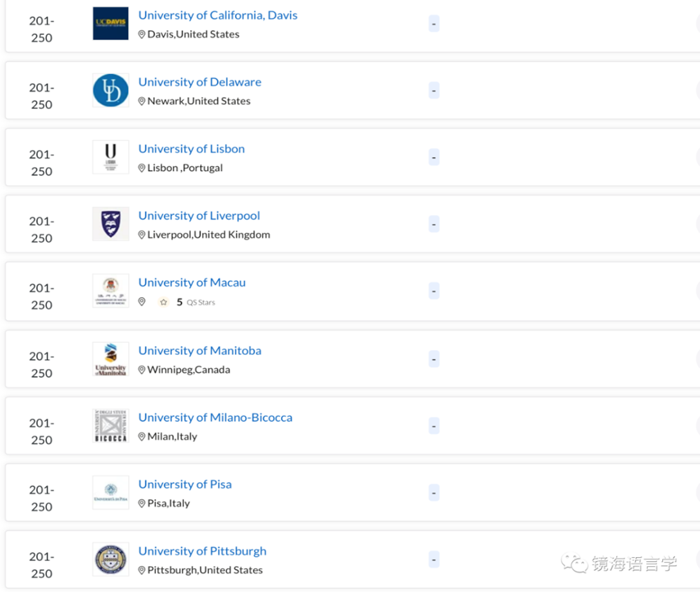Click the location pin beside Pisa, Italy
This screenshot has height=592, width=700.
(141, 504)
